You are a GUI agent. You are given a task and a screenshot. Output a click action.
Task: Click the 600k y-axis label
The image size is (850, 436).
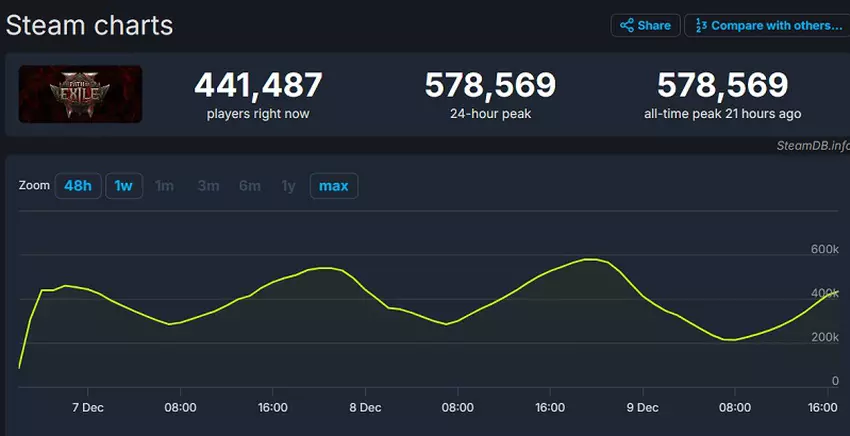pyautogui.click(x=824, y=248)
